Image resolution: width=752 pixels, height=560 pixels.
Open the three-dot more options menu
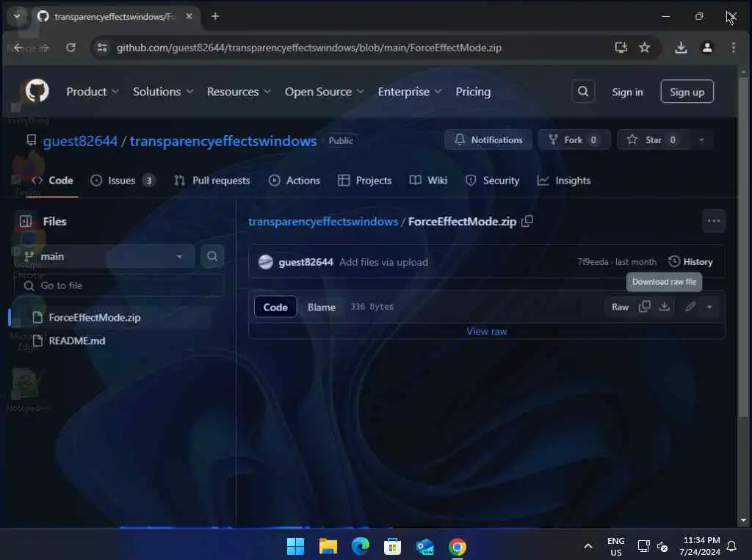pos(714,221)
